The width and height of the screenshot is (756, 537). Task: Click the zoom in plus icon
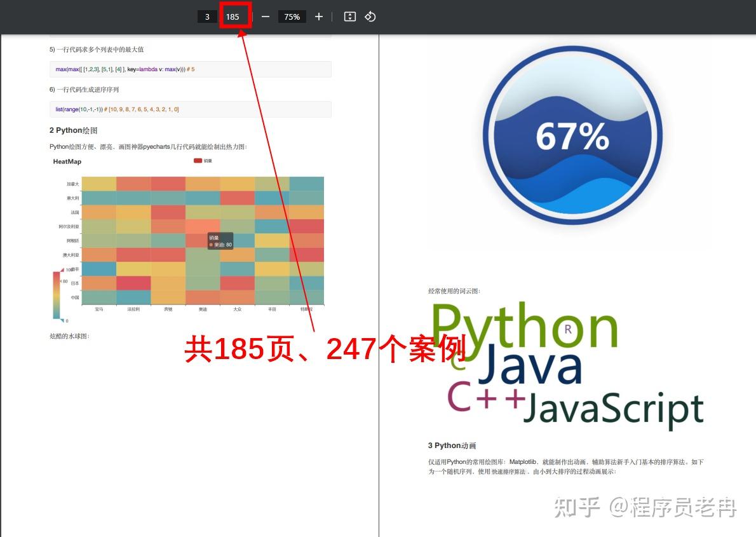[x=318, y=17]
